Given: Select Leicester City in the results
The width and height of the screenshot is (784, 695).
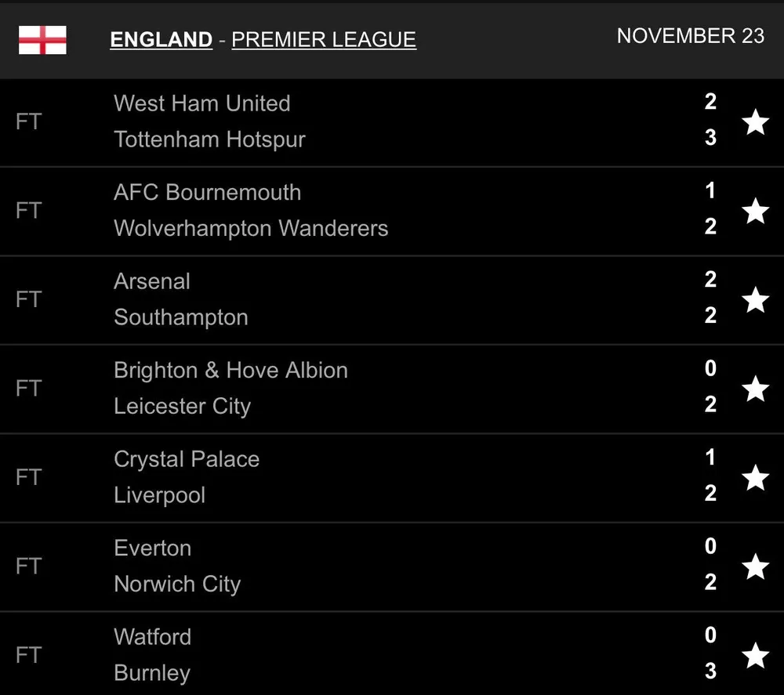Looking at the screenshot, I should [182, 407].
